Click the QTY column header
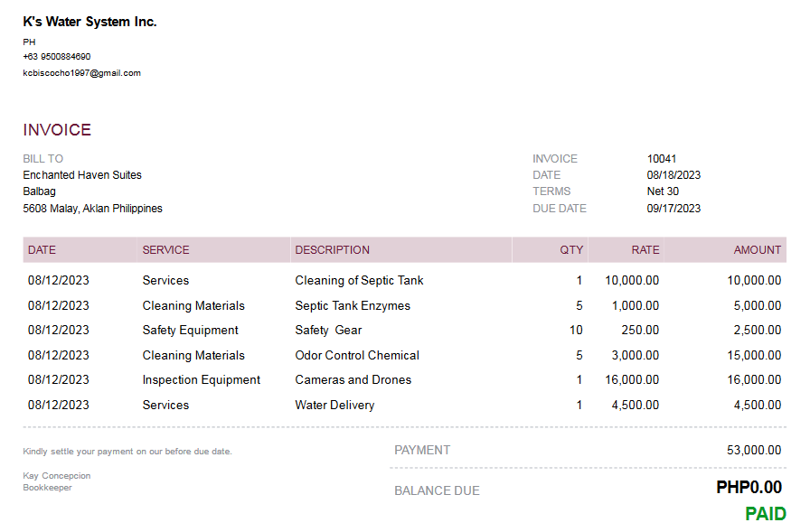Screen dimensions: 810x532 pyautogui.click(x=571, y=250)
